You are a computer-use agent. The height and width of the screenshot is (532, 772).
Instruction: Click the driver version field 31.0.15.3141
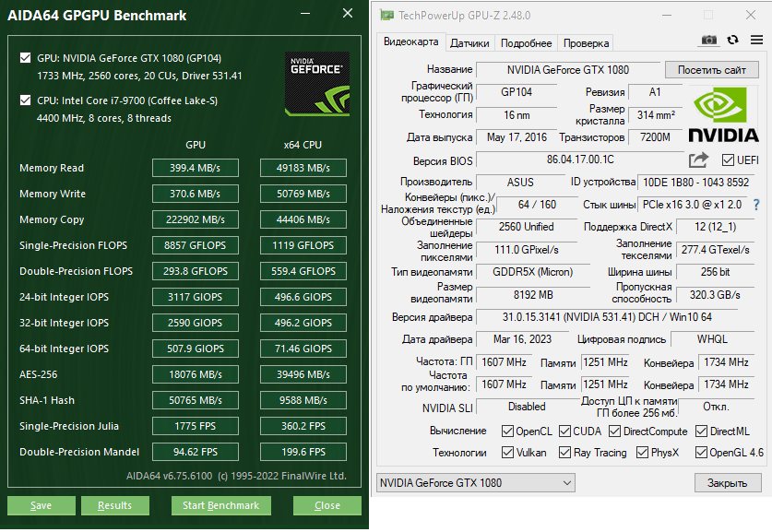[x=607, y=317]
